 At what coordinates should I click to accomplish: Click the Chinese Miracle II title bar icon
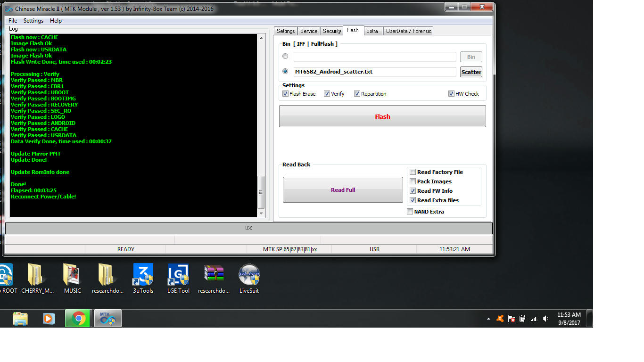(x=9, y=8)
